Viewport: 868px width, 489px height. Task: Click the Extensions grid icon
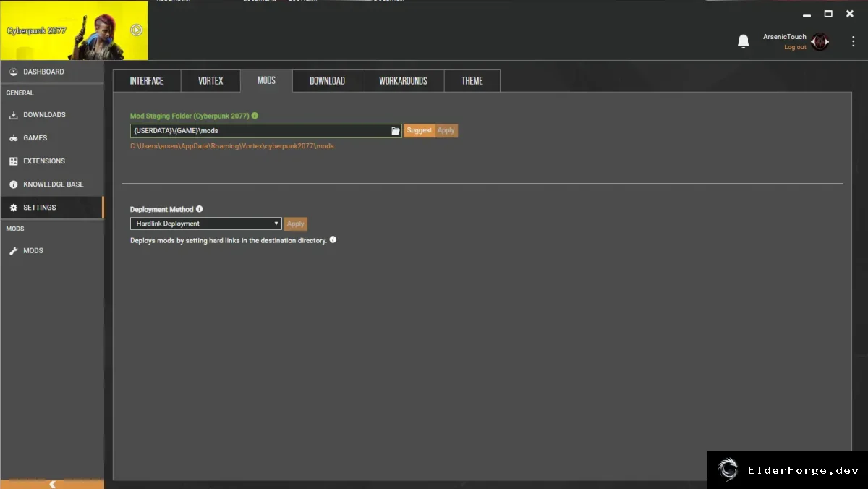(x=14, y=161)
